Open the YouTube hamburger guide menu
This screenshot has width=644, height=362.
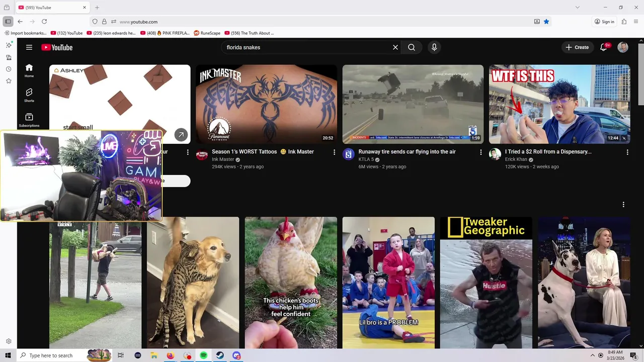click(x=29, y=47)
